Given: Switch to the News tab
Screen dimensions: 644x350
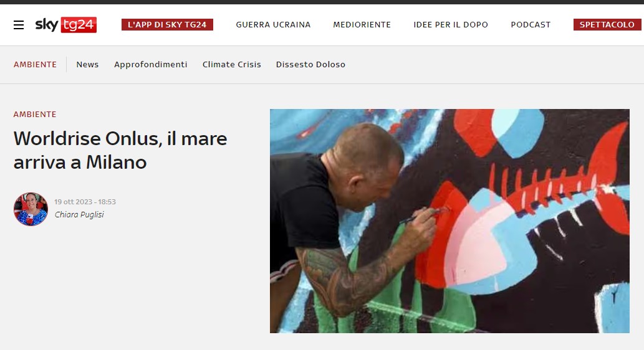Looking at the screenshot, I should pyautogui.click(x=87, y=64).
